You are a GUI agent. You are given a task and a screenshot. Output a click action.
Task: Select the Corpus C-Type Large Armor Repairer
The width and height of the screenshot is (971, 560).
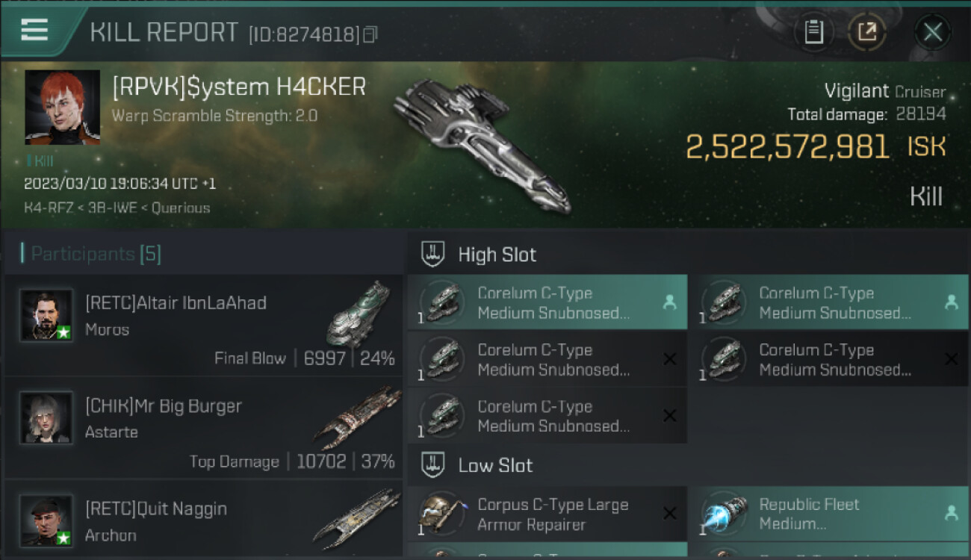pyautogui.click(x=547, y=514)
